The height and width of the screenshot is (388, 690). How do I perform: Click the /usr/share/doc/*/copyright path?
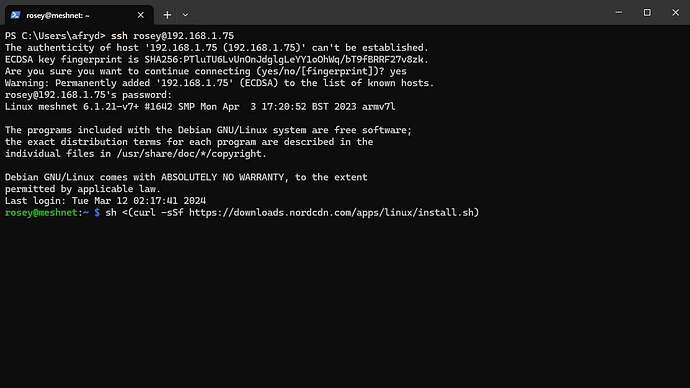pyautogui.click(x=189, y=154)
